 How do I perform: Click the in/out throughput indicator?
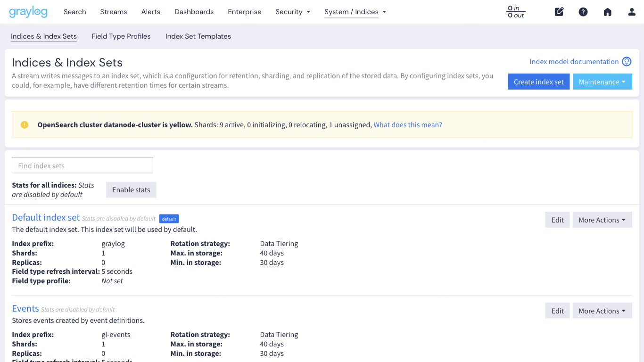(516, 12)
